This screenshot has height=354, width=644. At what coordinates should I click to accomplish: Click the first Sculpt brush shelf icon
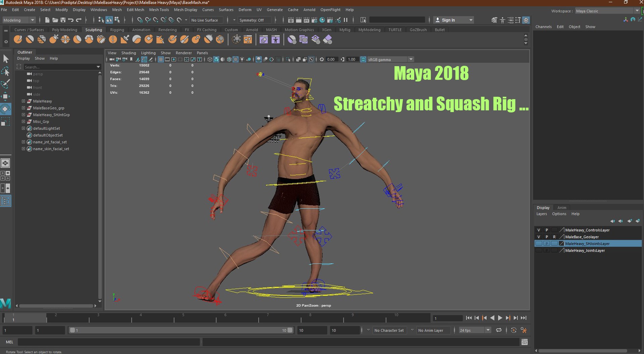18,40
